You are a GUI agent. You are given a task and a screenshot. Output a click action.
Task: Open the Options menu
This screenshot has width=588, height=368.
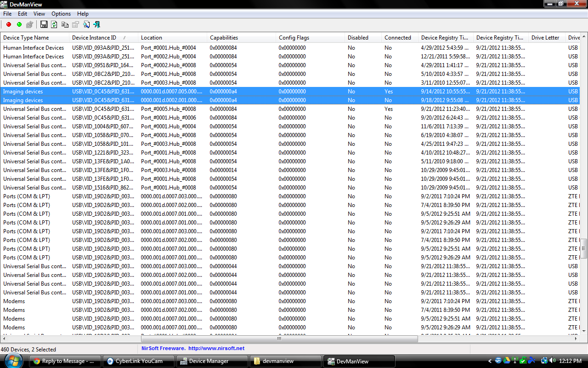(x=61, y=14)
